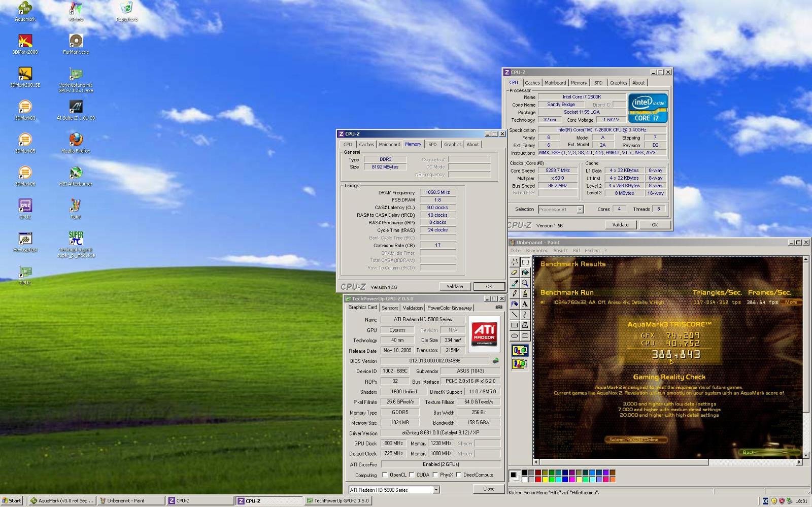Open the FurMark.exe desktop icon
Screen dimensions: 812x507
76,44
